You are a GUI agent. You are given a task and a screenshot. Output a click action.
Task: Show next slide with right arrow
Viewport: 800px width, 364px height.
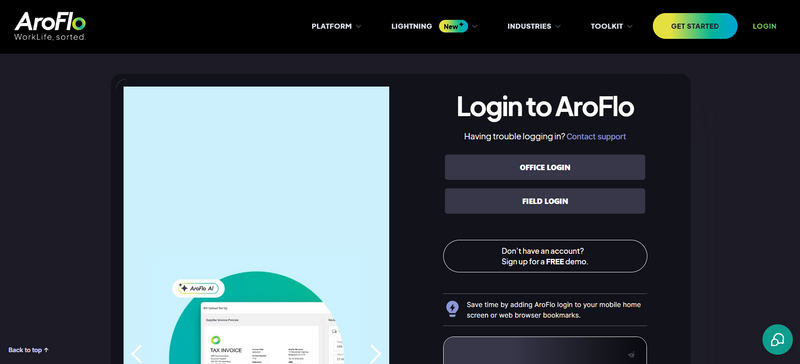coord(376,353)
